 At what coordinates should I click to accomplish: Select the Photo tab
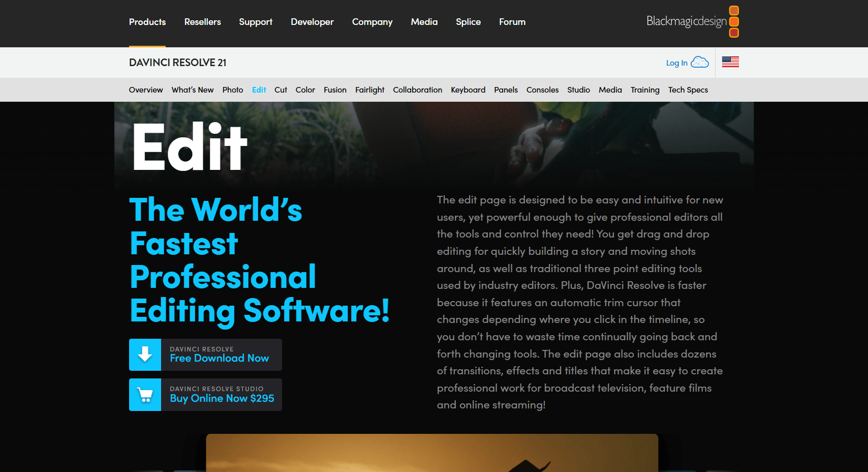(233, 90)
